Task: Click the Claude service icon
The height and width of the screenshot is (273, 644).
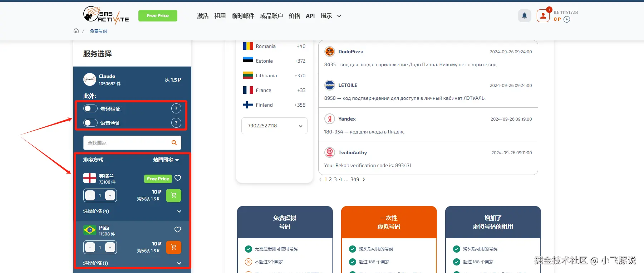Action: pyautogui.click(x=90, y=79)
